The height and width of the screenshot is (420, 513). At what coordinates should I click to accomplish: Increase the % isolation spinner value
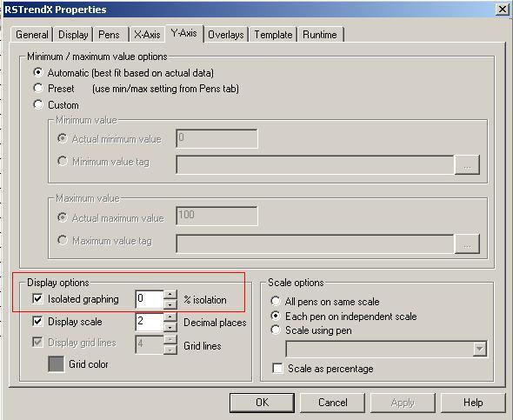click(170, 295)
